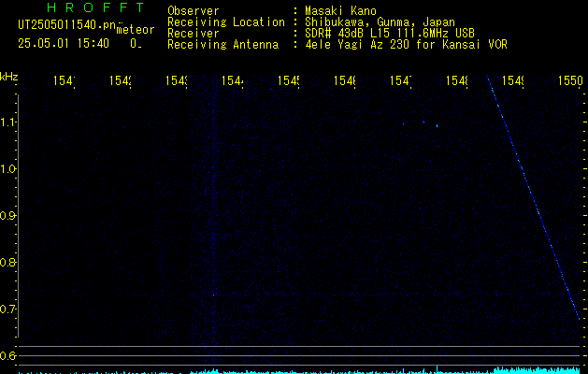Click Shibukawa, Gunma, Japan text
Viewport: 588px width, 374px height.
[x=380, y=22]
